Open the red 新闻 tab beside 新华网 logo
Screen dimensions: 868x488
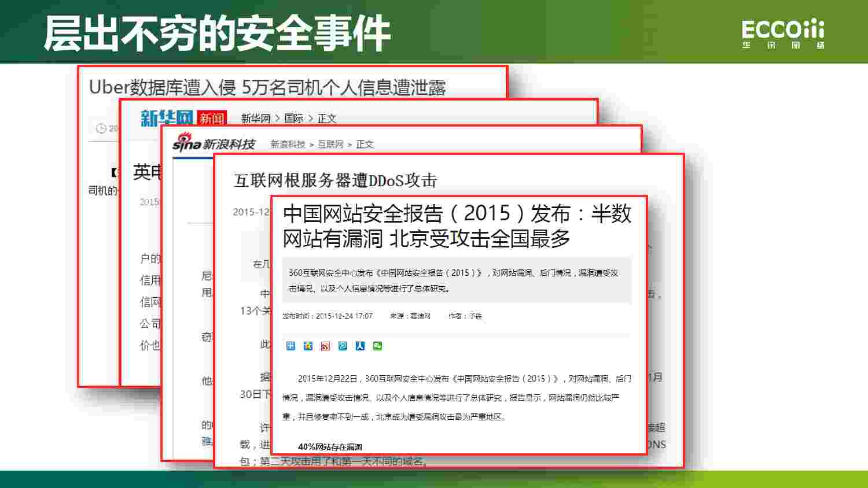(211, 118)
